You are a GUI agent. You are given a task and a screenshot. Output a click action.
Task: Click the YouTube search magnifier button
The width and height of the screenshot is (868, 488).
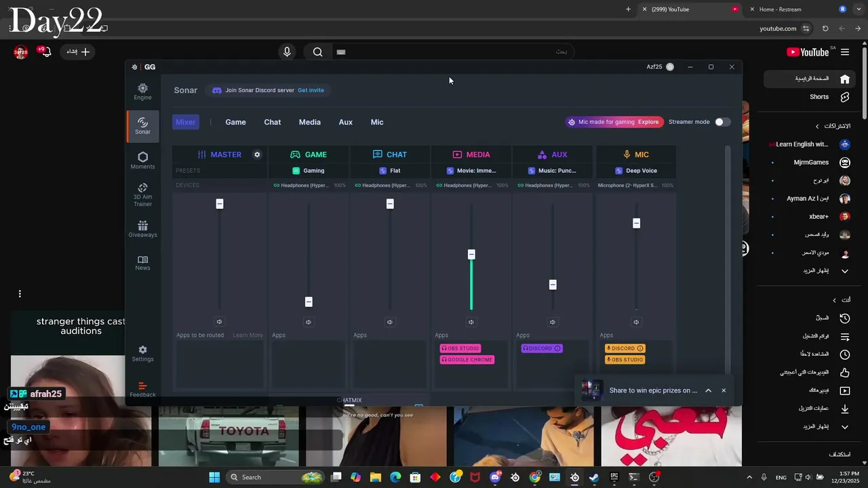pos(317,52)
